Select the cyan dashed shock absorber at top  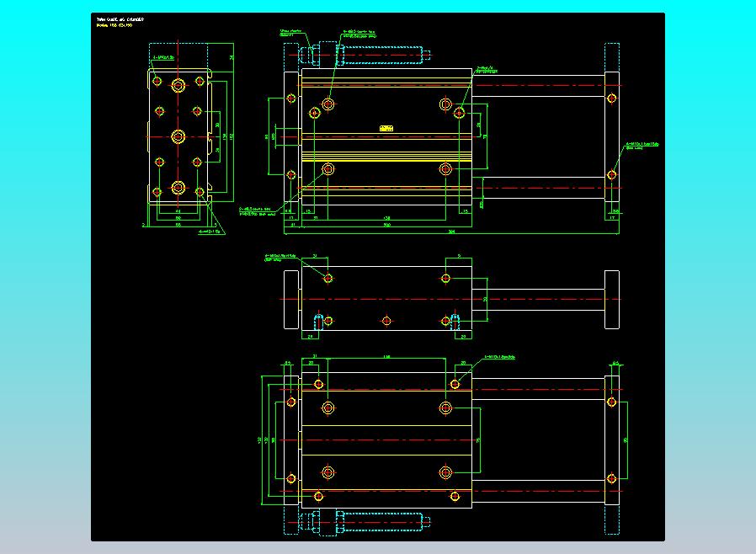(x=364, y=55)
